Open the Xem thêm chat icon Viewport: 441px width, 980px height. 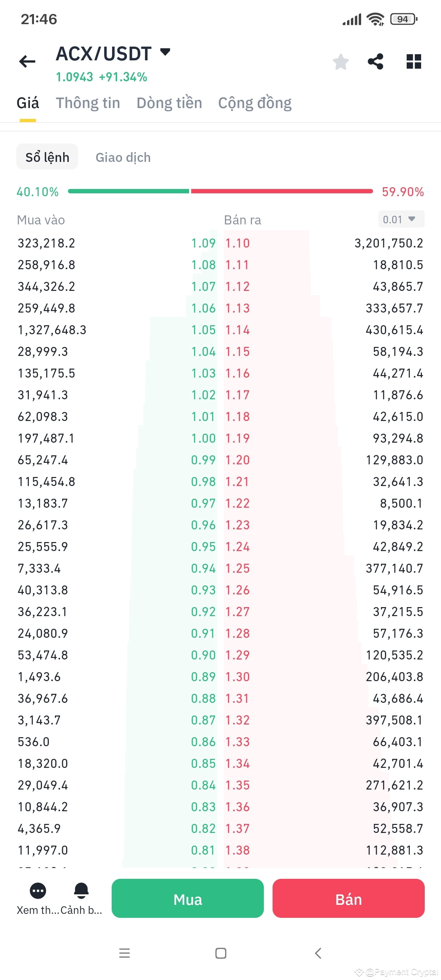[x=38, y=891]
